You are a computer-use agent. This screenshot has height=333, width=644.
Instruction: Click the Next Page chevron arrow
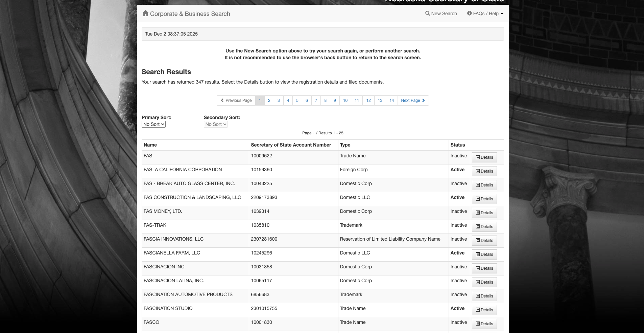(423, 101)
